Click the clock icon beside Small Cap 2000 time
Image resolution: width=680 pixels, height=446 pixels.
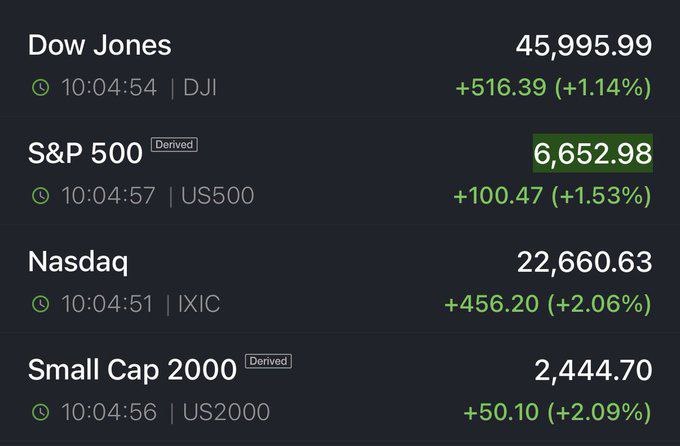40,412
